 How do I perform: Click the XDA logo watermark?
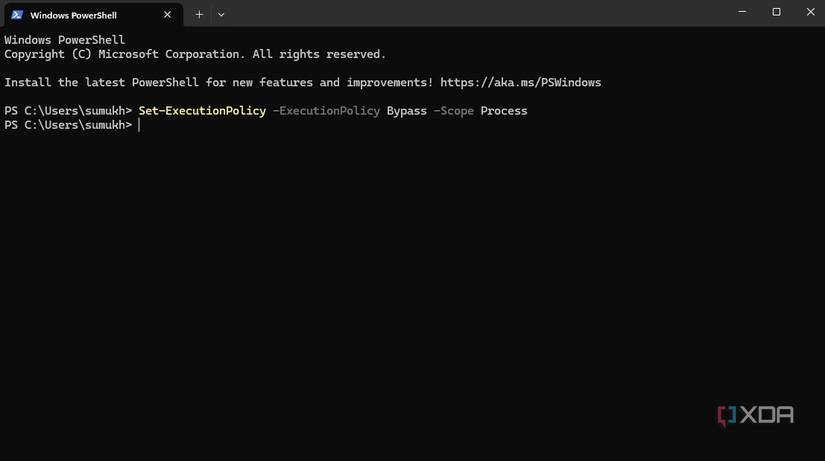point(755,415)
